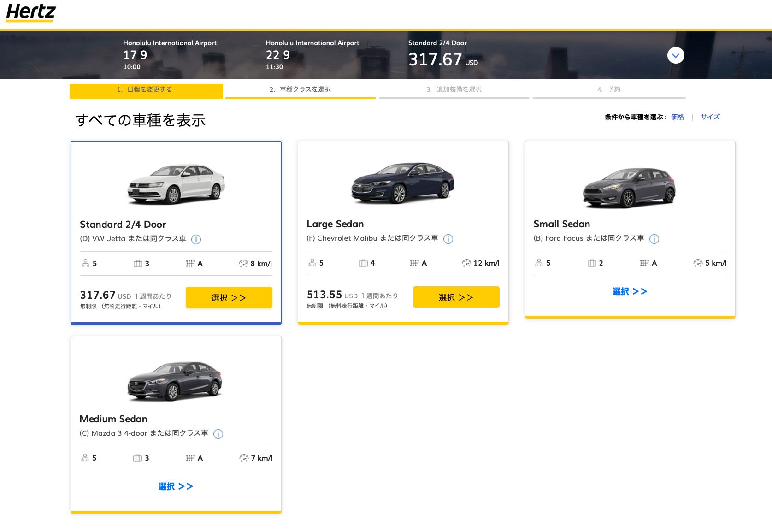Screen dimensions: 772x532
Task: Click transmission icon on Medium Sedan card
Action: (190, 458)
